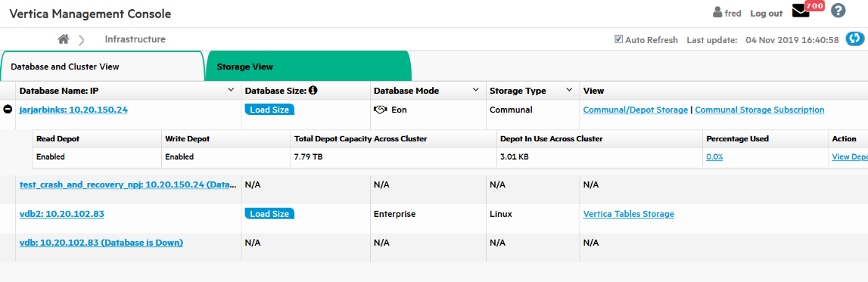The height and width of the screenshot is (282, 868).
Task: Click Load Size button for vdb2
Action: click(x=269, y=213)
